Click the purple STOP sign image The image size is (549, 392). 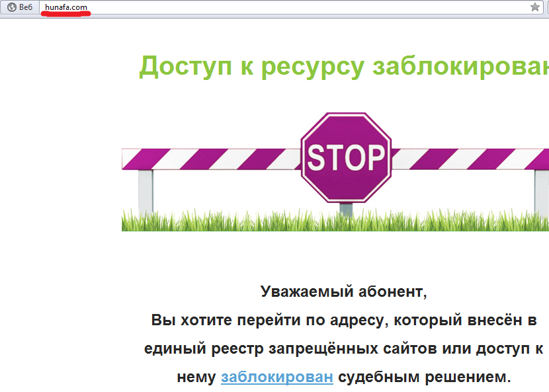346,157
